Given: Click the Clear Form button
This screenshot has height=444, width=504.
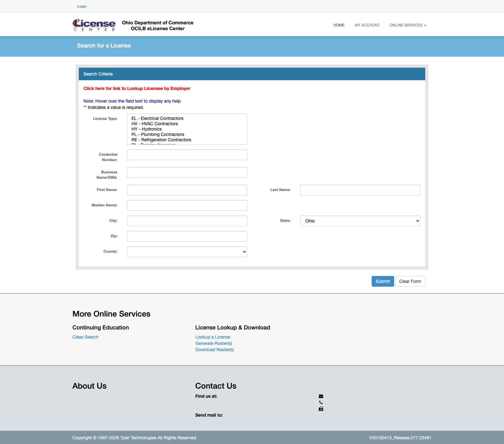Looking at the screenshot, I should click(410, 281).
